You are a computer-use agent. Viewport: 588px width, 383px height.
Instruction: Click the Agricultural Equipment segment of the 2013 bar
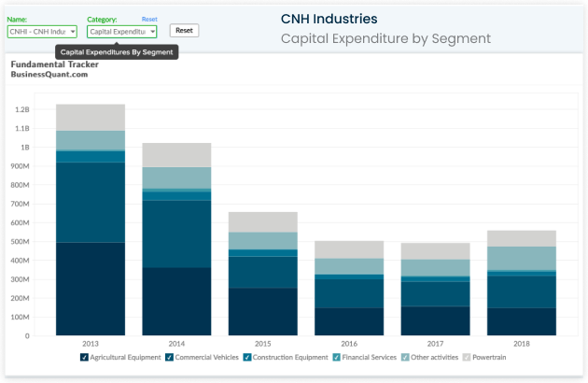[x=91, y=289]
